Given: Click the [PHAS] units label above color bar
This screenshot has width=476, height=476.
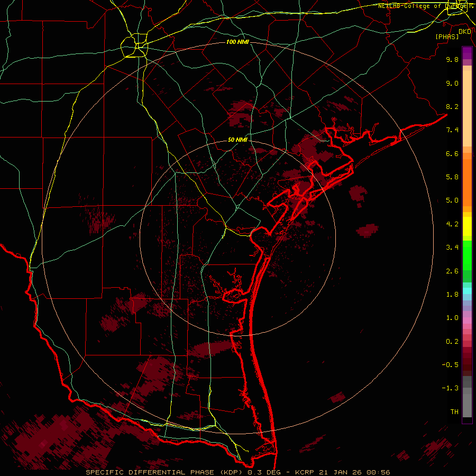Looking at the screenshot, I should click(447, 36).
